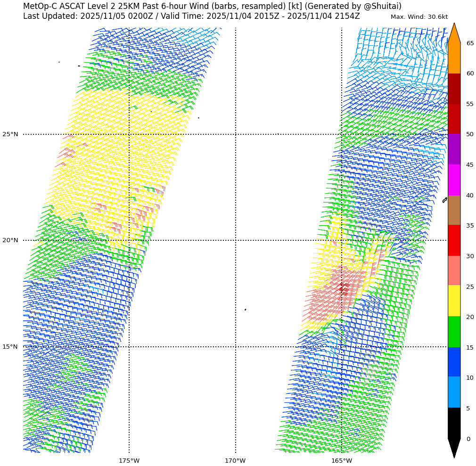The image size is (476, 466).
Task: Click the 165°W longitude axis label
Action: click(x=342, y=460)
